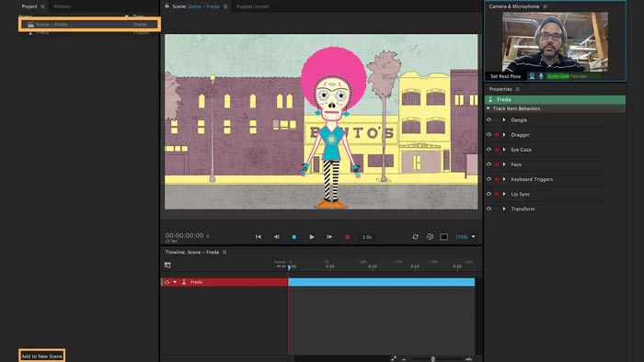Open the Scene panel menu icon
The image size is (644, 362).
[x=225, y=6]
